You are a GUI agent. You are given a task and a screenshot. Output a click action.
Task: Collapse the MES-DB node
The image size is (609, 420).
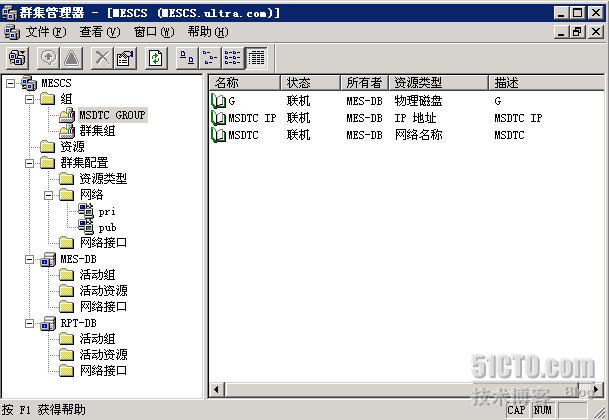pyautogui.click(x=30, y=259)
